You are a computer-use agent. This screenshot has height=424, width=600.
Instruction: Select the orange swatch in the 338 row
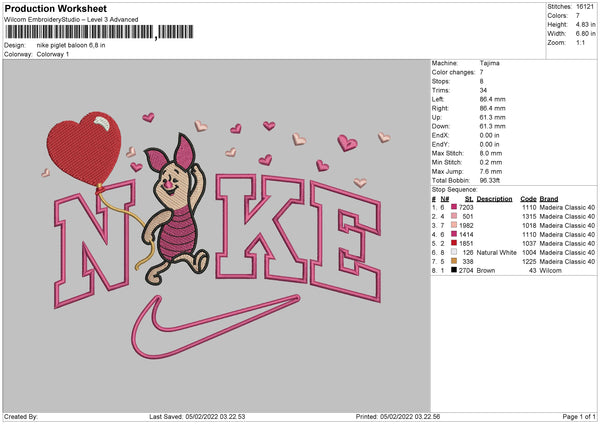pos(454,261)
